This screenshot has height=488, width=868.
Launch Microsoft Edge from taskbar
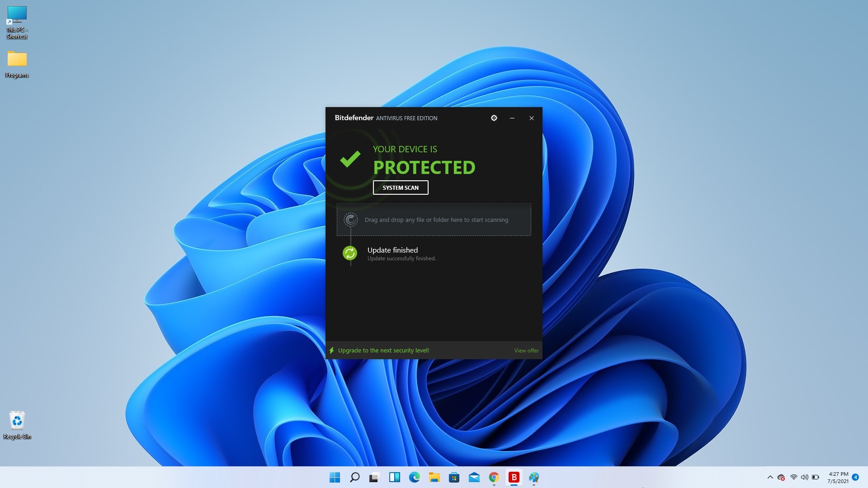[x=414, y=477]
